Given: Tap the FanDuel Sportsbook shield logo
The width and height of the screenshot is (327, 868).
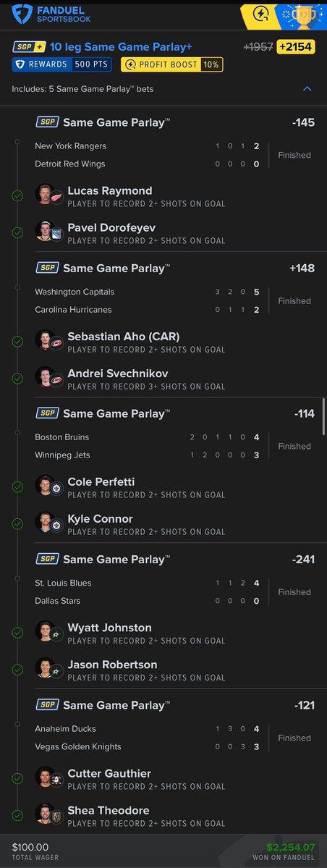Looking at the screenshot, I should click(x=22, y=14).
